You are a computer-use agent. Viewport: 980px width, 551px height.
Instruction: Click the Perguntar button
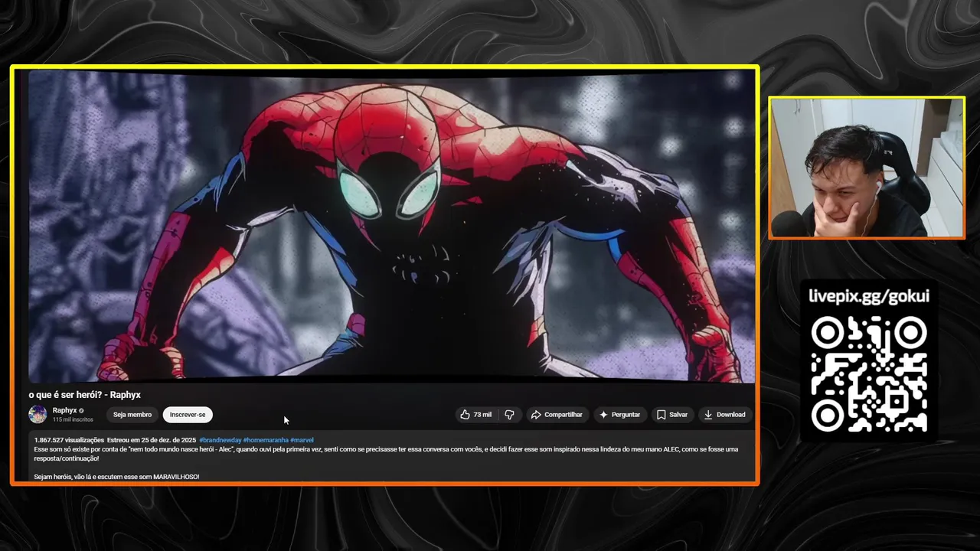point(619,415)
